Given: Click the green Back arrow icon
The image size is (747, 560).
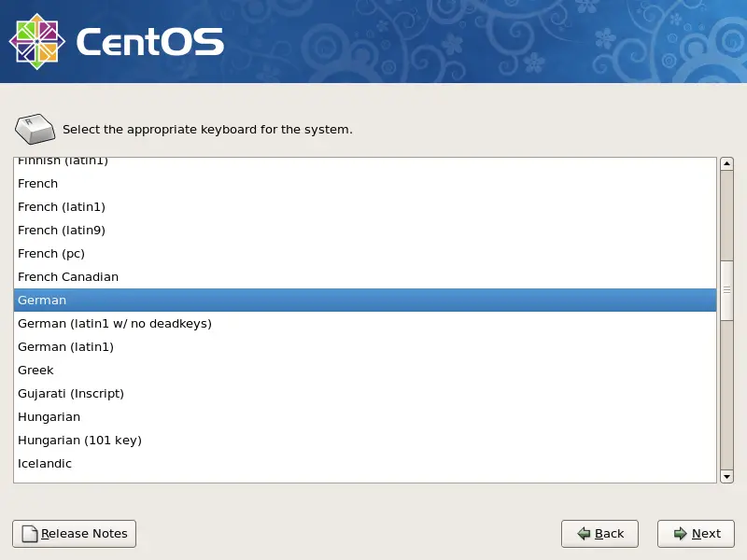Looking at the screenshot, I should [584, 533].
